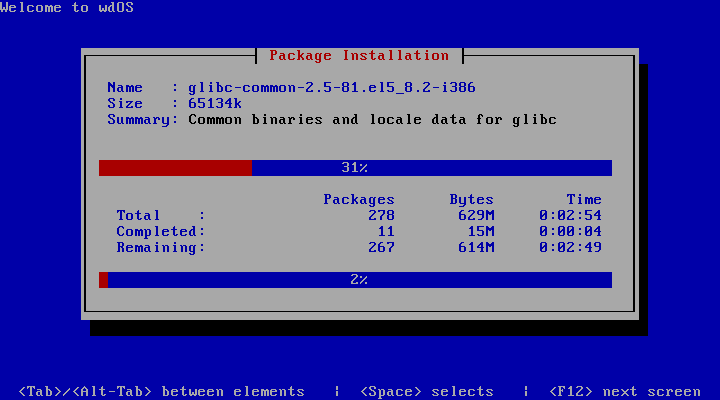Click the 65134k size value
This screenshot has height=400, width=720.
[x=217, y=104]
